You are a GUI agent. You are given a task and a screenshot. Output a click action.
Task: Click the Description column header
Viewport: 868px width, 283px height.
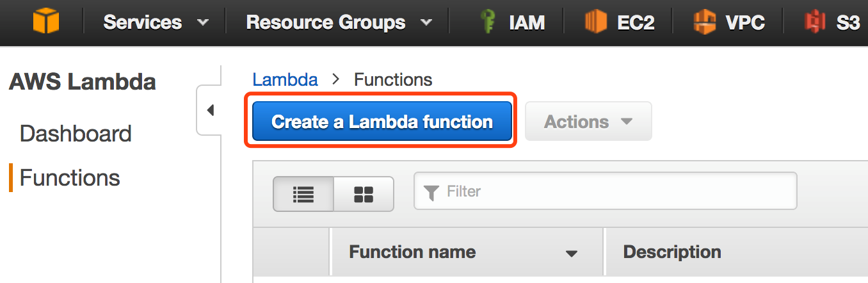[672, 252]
